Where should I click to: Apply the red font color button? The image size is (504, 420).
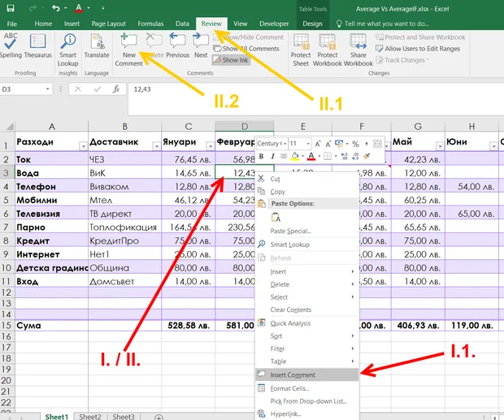point(311,156)
